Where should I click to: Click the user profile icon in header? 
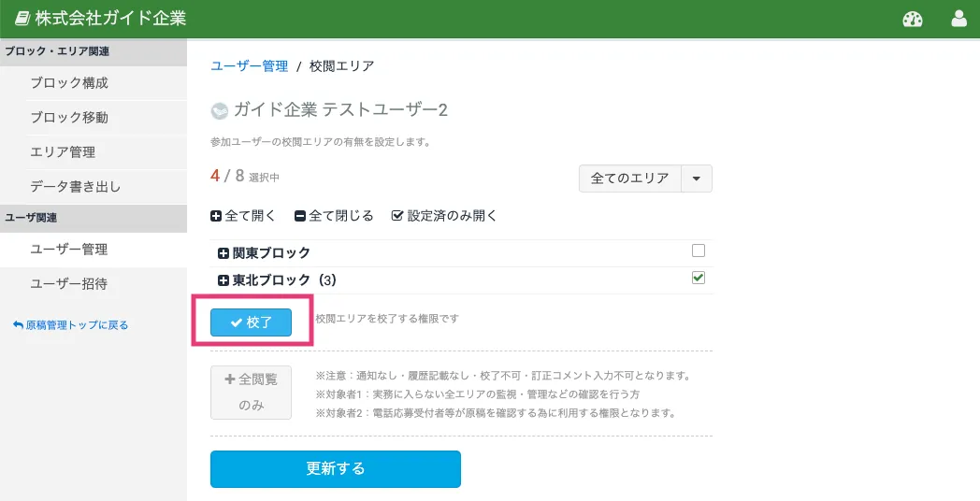(x=958, y=19)
